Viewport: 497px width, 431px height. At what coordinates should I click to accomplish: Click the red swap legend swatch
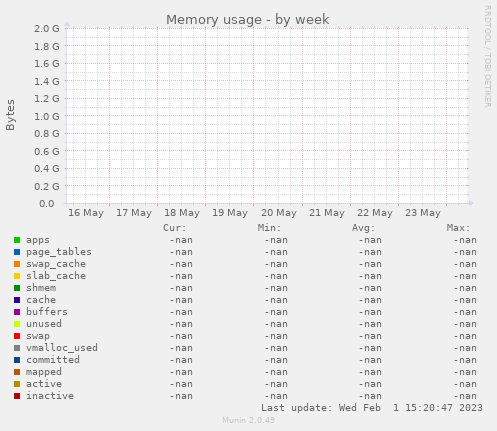tap(17, 336)
